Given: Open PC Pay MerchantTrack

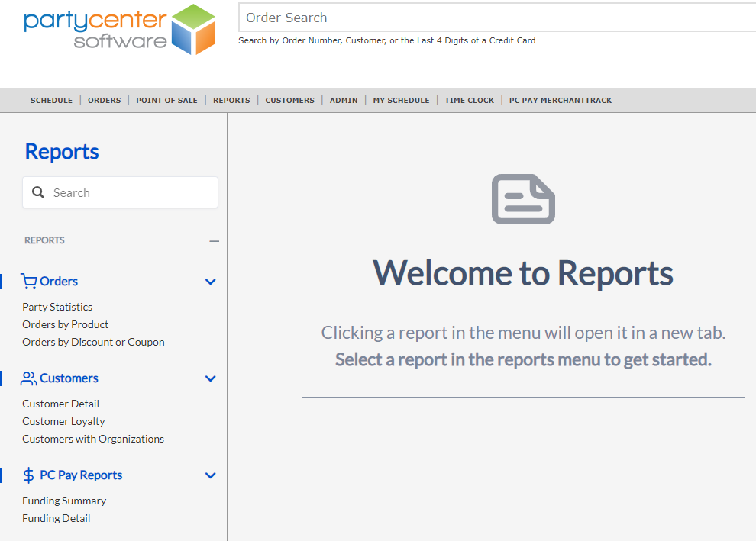Looking at the screenshot, I should (x=561, y=100).
